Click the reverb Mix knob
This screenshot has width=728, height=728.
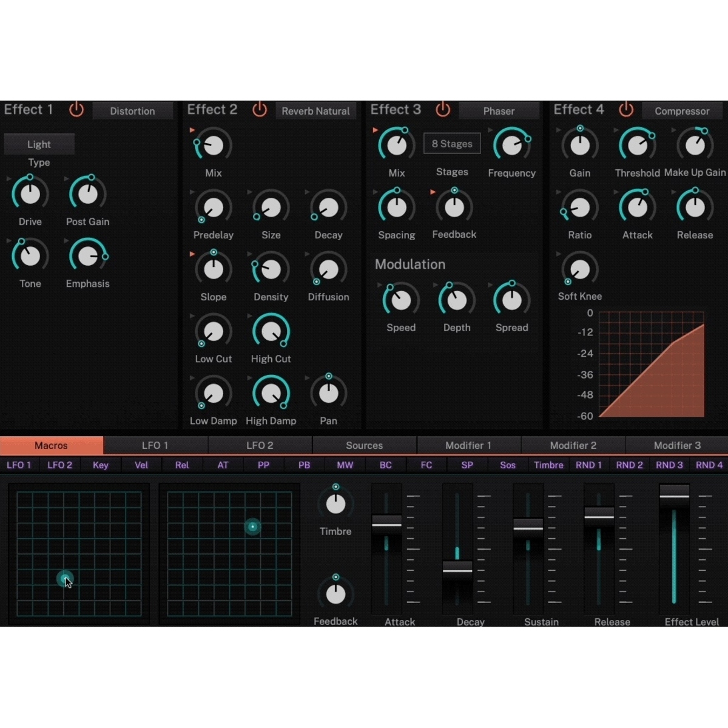(214, 146)
